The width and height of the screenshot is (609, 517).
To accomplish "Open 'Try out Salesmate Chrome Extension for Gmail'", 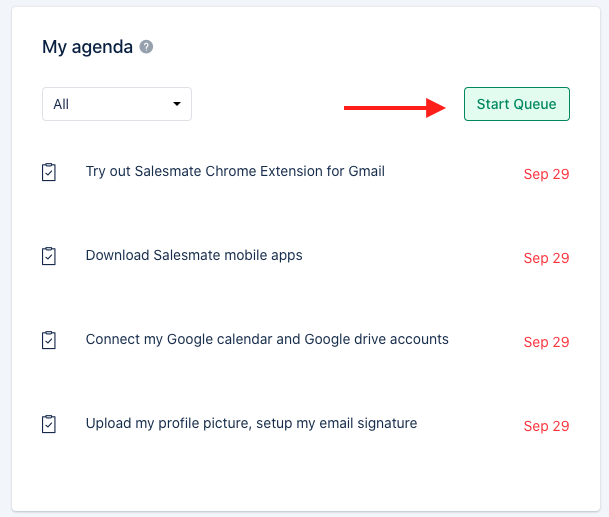I will pyautogui.click(x=235, y=171).
